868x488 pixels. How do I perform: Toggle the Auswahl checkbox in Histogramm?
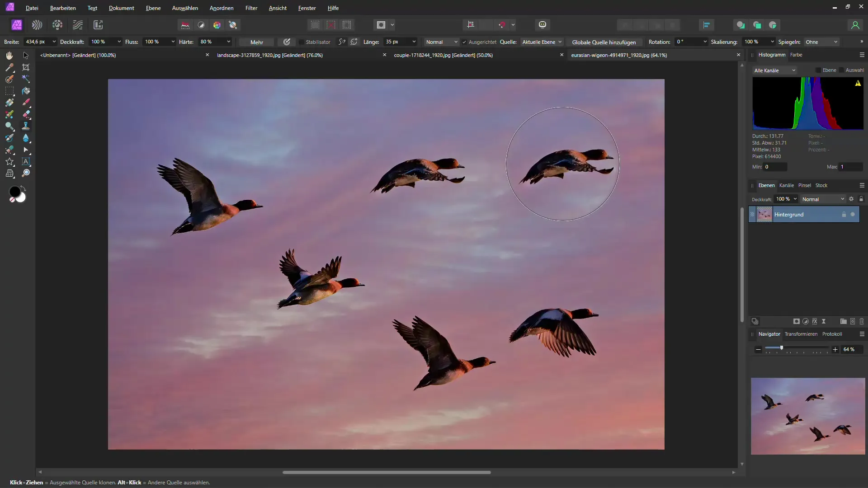click(x=841, y=70)
